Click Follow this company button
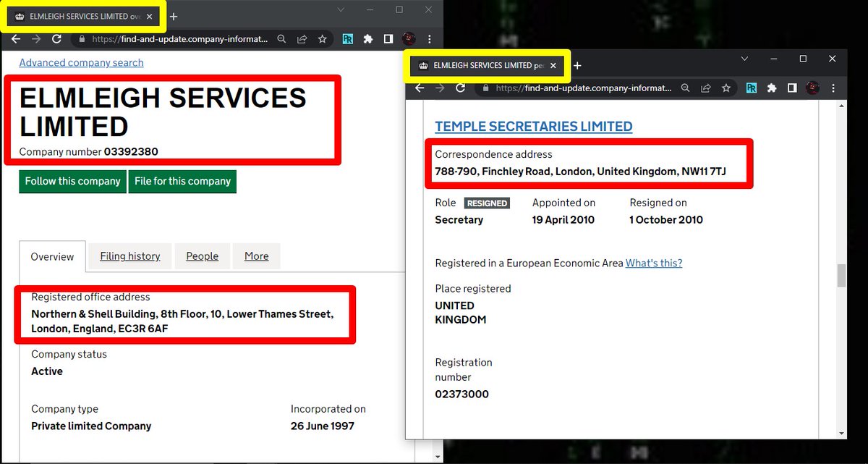Screen dimensions: 868x464 point(73,181)
